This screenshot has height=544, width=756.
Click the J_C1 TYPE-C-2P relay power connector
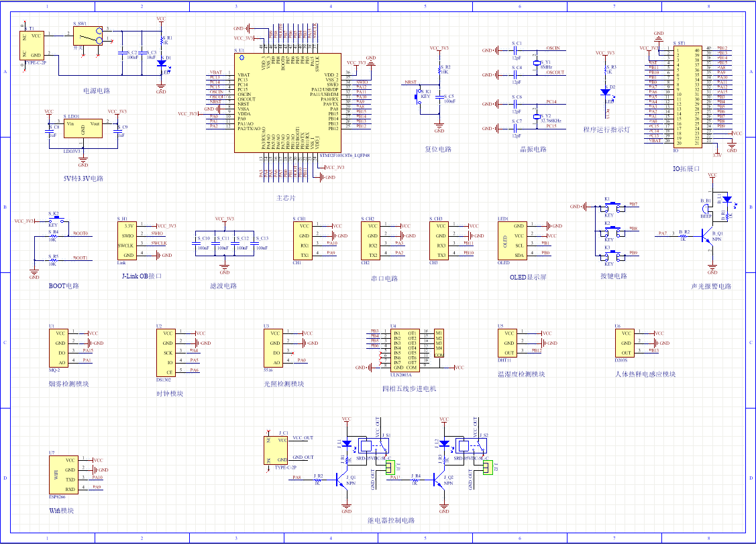pyautogui.click(x=276, y=451)
